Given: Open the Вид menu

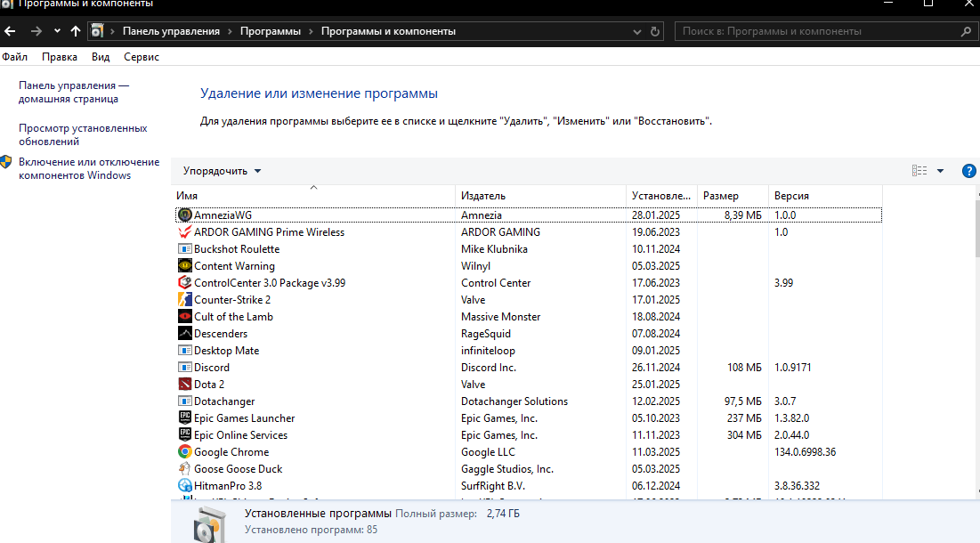Looking at the screenshot, I should coord(101,57).
